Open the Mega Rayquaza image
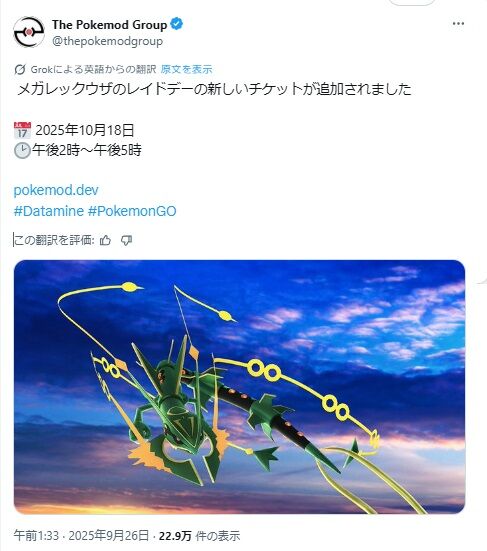The image size is (487, 551). pyautogui.click(x=239, y=387)
